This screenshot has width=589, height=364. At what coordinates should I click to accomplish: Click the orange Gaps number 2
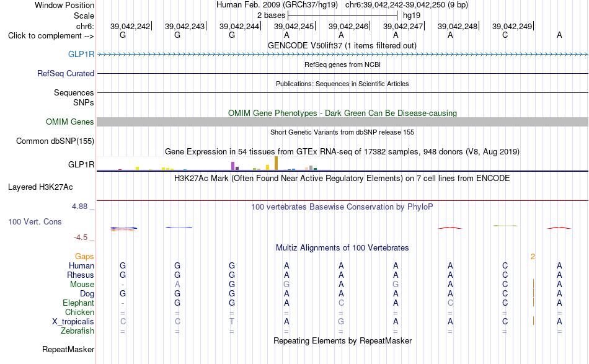pos(533,257)
